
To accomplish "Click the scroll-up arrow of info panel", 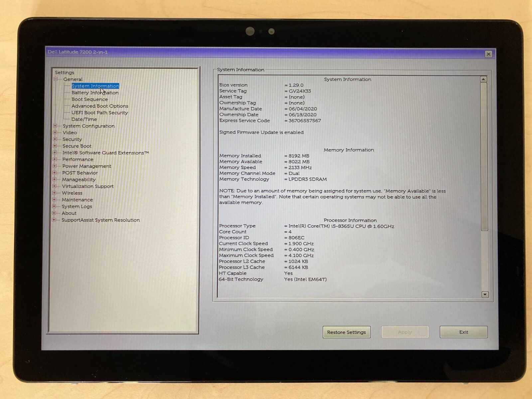I will click(483, 79).
